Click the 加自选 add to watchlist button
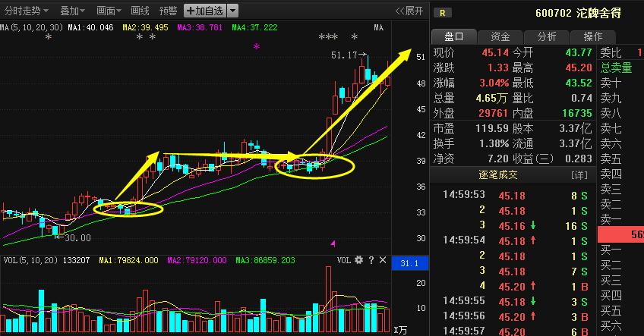644x336 pixels. [205, 11]
